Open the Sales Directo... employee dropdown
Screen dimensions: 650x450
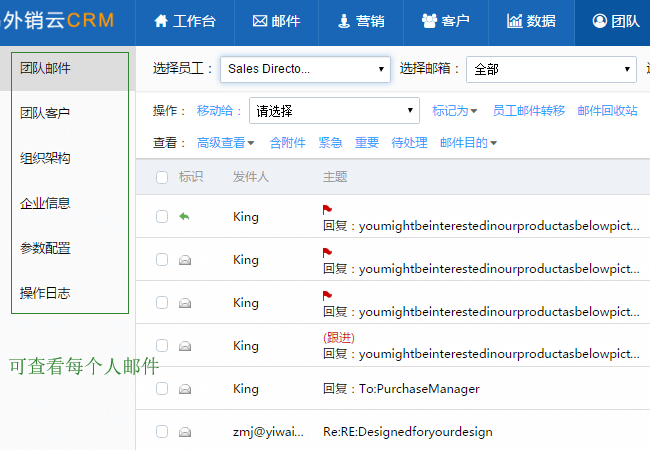(x=305, y=69)
